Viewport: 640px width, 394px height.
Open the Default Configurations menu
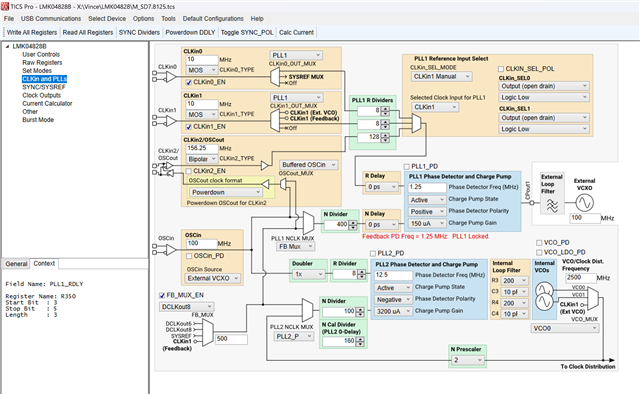(213, 19)
